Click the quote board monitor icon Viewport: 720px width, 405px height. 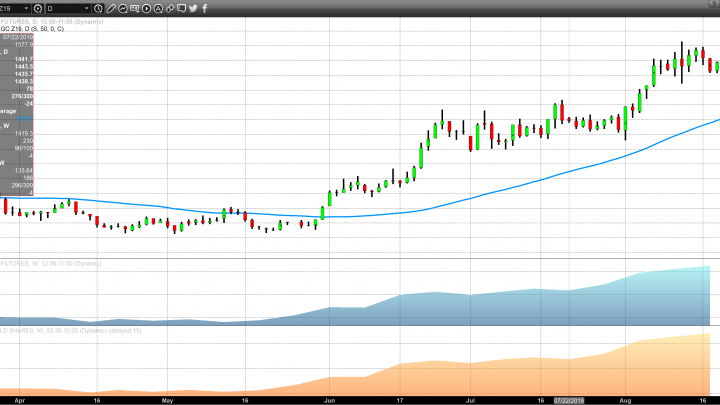(x=135, y=8)
